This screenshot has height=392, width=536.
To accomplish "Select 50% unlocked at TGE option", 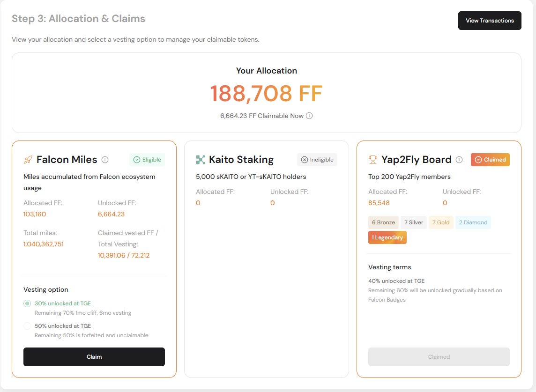I will (27, 326).
